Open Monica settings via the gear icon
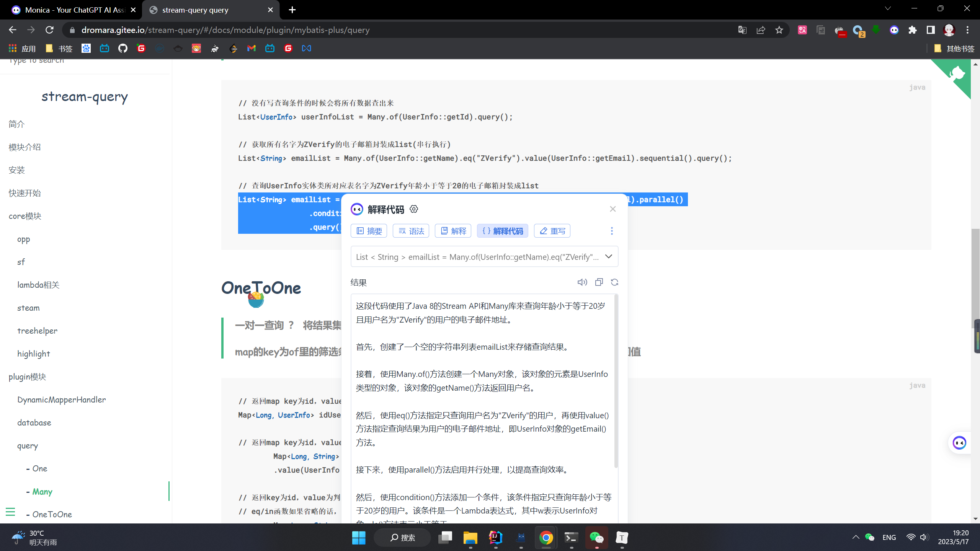Image resolution: width=980 pixels, height=551 pixels. (414, 209)
